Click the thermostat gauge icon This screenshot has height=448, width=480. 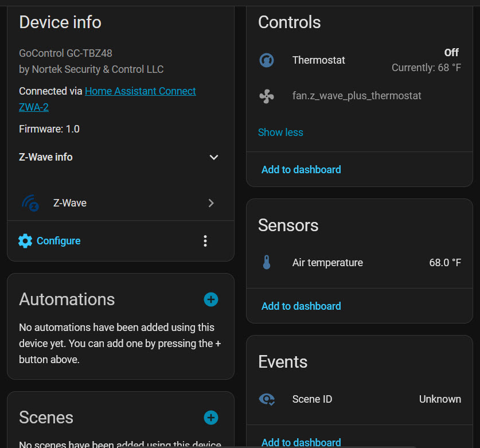(x=267, y=60)
